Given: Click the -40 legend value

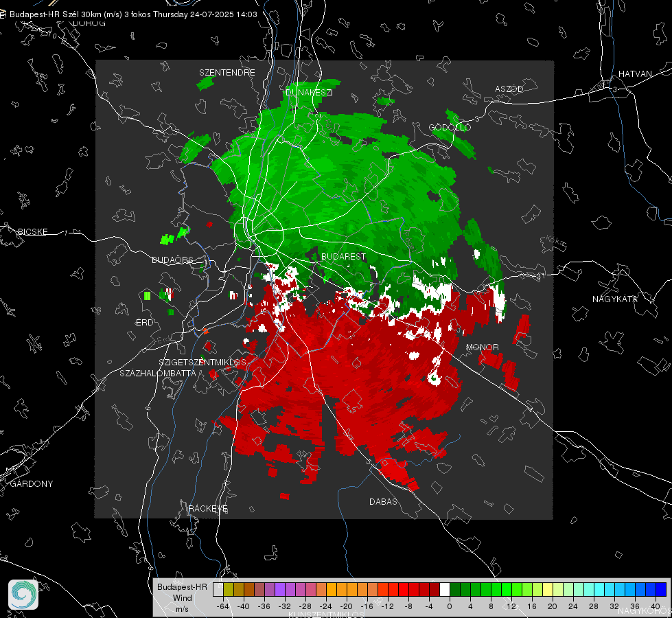Looking at the screenshot, I should [244, 606].
